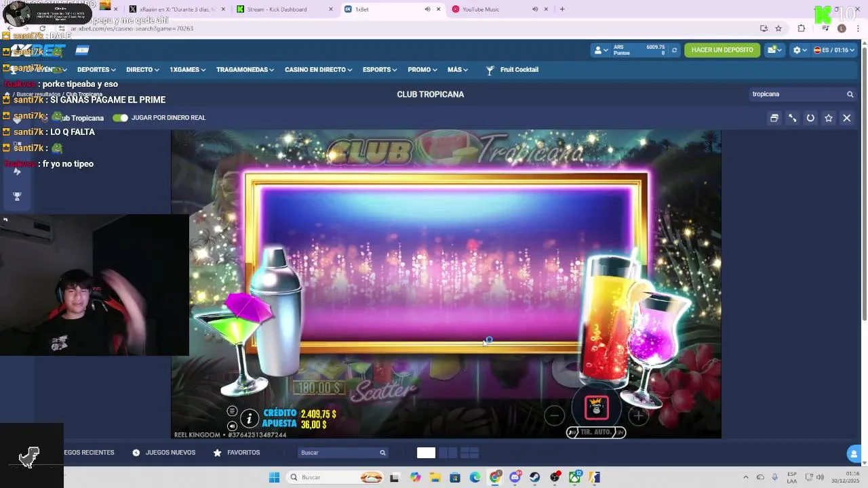Decrease bet with the minus button
The width and height of the screenshot is (868, 488).
click(x=554, y=416)
